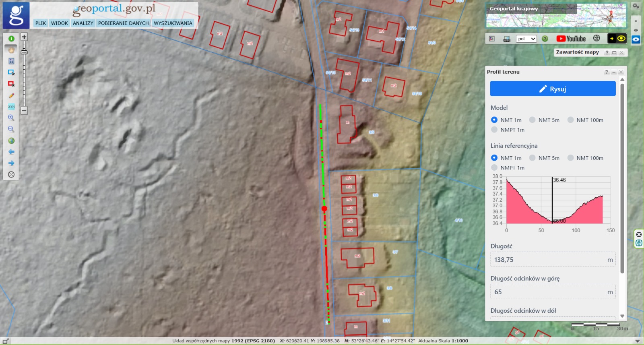The height and width of the screenshot is (345, 644).
Task: Open the pol language dropdown
Action: click(526, 39)
